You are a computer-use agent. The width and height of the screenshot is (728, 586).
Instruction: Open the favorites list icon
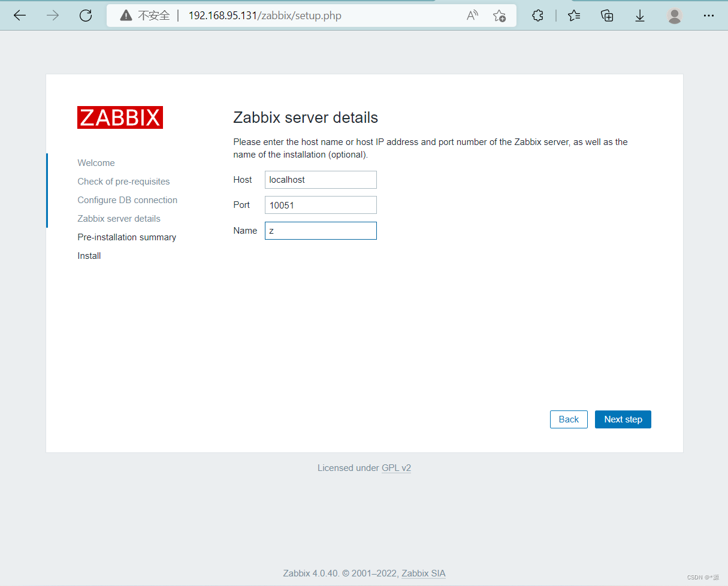tap(574, 16)
